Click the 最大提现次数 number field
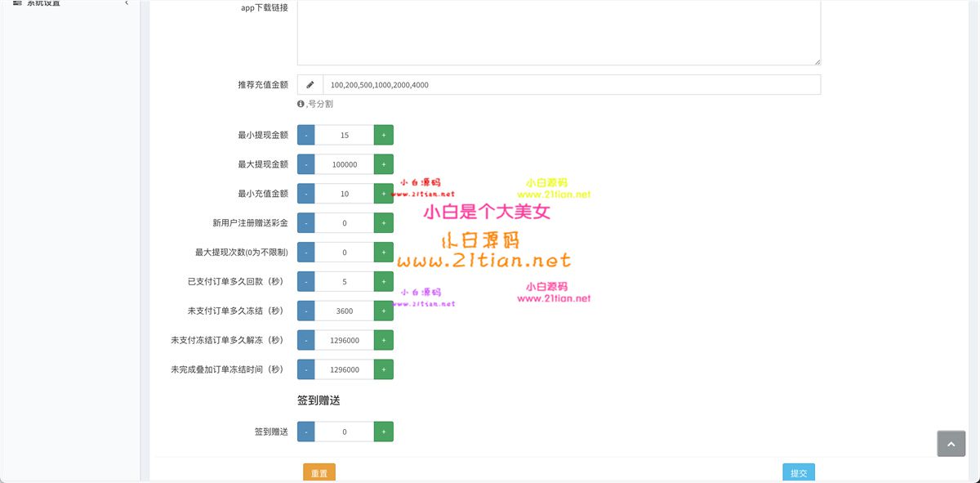This screenshot has width=980, height=483. 345,252
